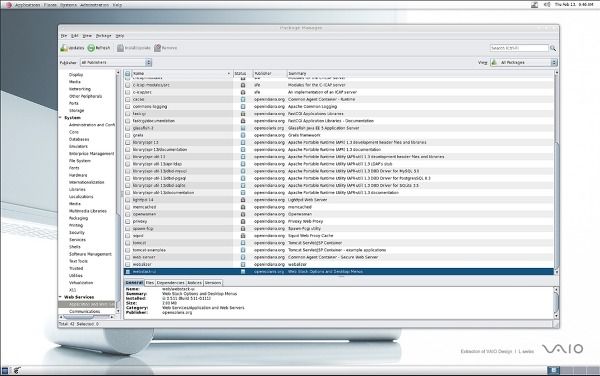Open the Publisher 'All Publishers' dropdown
600x376 pixels.
(116, 62)
